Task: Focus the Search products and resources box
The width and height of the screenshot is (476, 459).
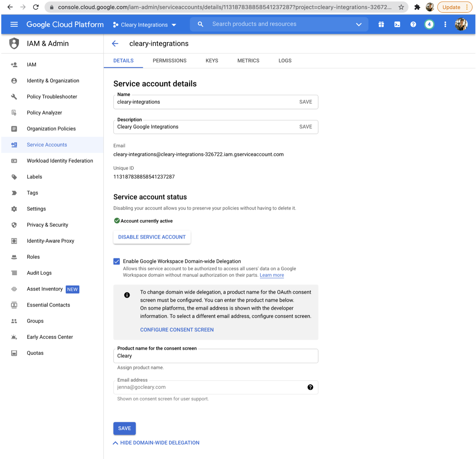Action: pyautogui.click(x=279, y=24)
